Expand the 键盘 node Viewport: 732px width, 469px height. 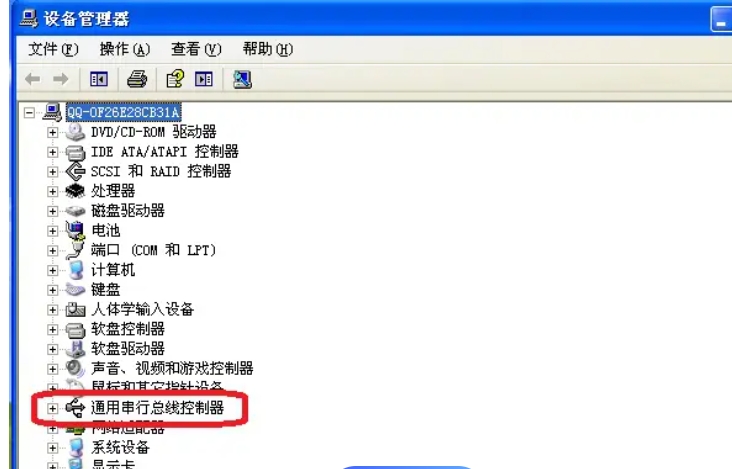click(52, 290)
